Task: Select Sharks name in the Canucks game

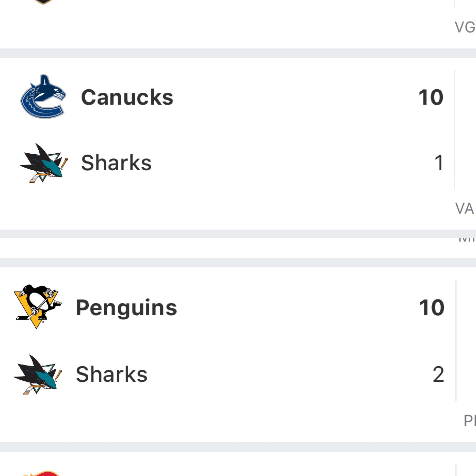Action: point(116,163)
